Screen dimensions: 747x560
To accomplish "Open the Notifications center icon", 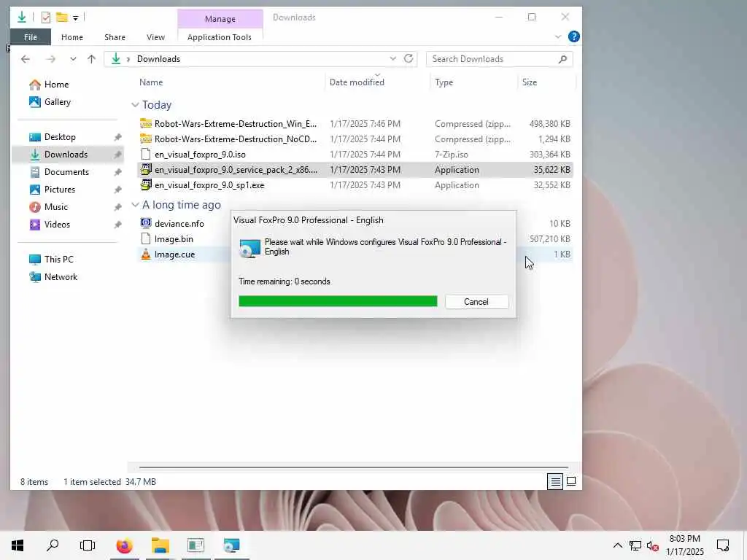I will pos(723,545).
